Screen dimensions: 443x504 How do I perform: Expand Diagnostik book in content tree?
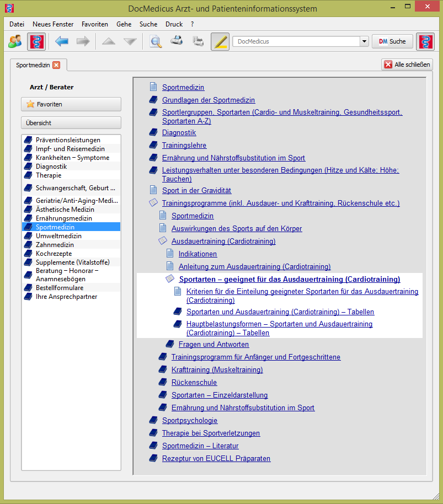(x=153, y=132)
